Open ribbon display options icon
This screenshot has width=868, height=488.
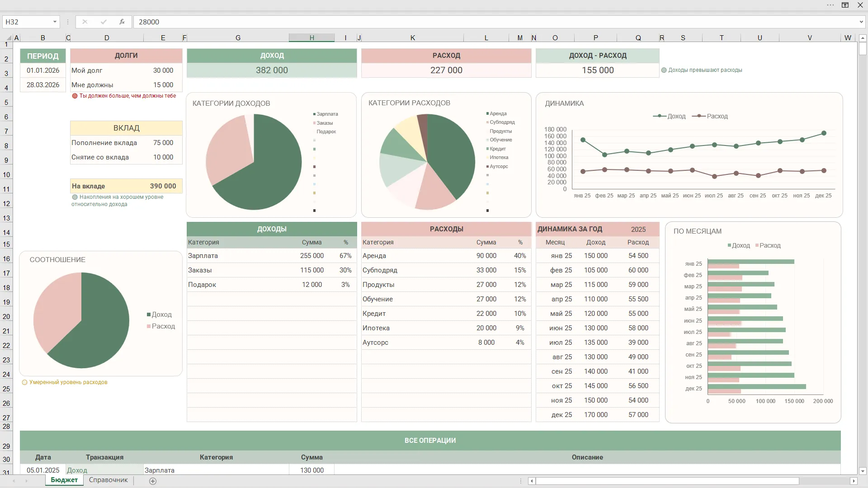pyautogui.click(x=845, y=5)
